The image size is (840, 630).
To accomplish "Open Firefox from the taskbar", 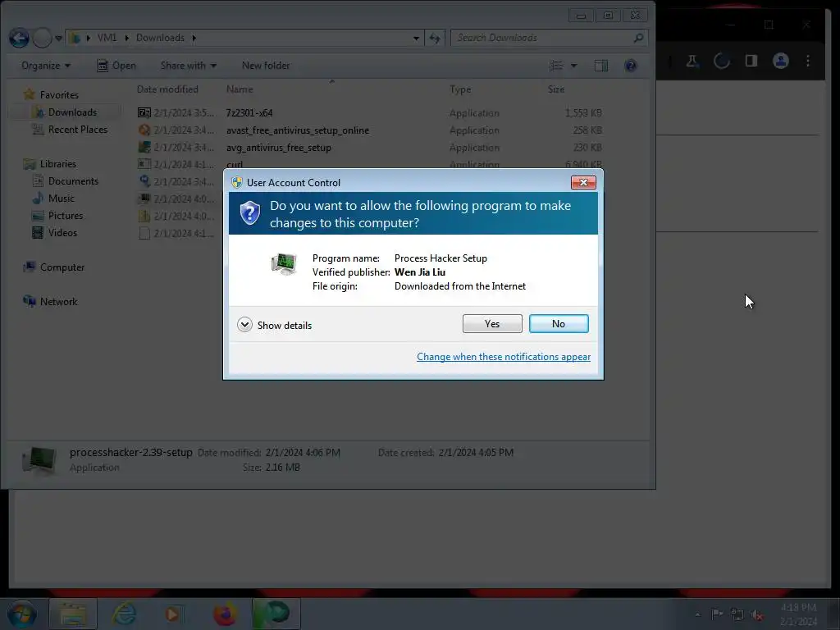I will click(x=225, y=614).
